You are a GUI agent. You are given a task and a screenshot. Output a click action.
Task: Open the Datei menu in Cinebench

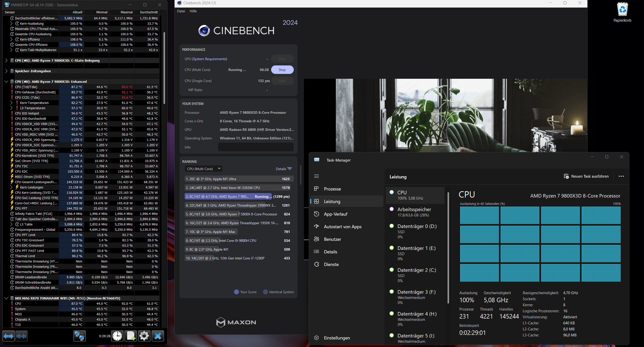coord(181,11)
